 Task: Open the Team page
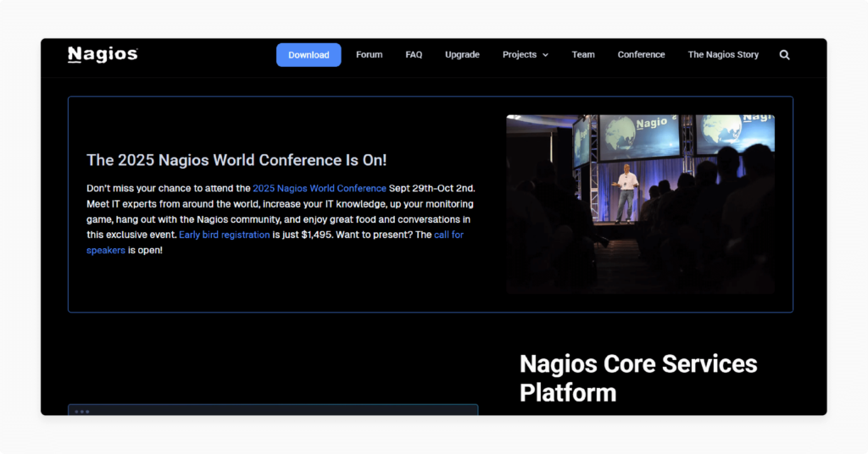coord(583,55)
